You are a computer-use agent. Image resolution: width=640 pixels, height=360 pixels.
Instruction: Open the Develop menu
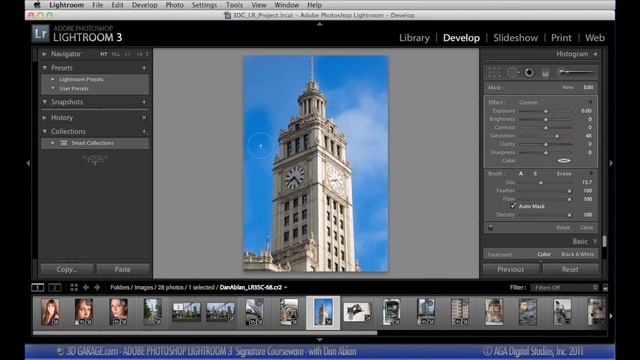coord(144,5)
